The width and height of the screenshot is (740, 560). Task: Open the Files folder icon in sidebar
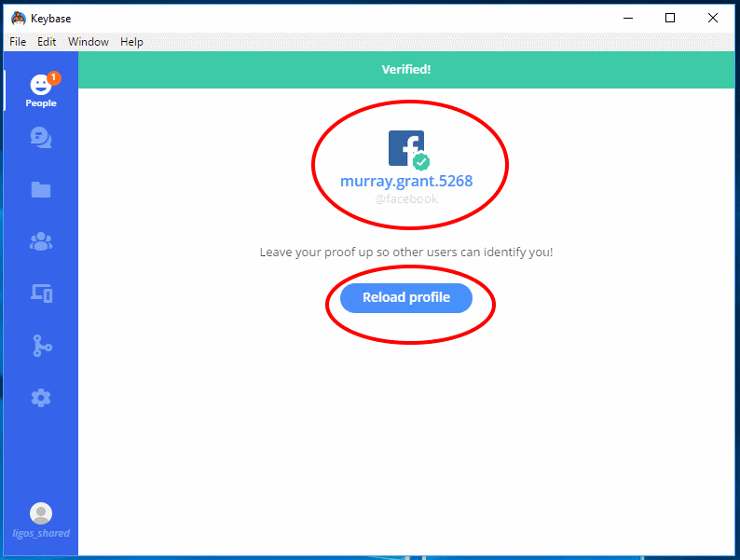(41, 190)
